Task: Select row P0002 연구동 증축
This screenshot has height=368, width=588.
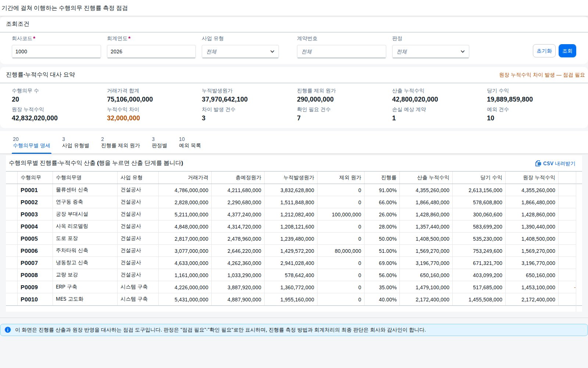Action: 291,202
